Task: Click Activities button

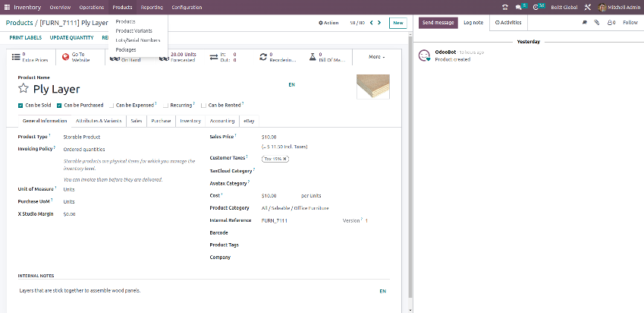Action: [x=508, y=23]
